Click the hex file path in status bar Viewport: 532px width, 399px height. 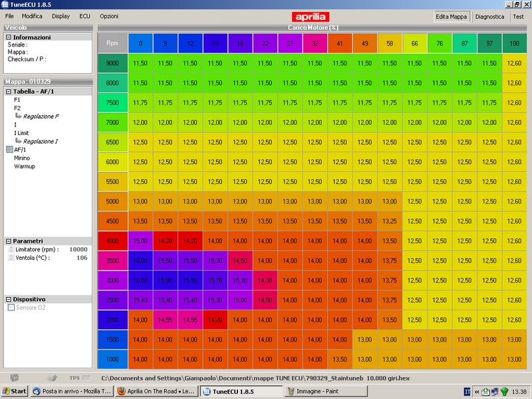255,378
